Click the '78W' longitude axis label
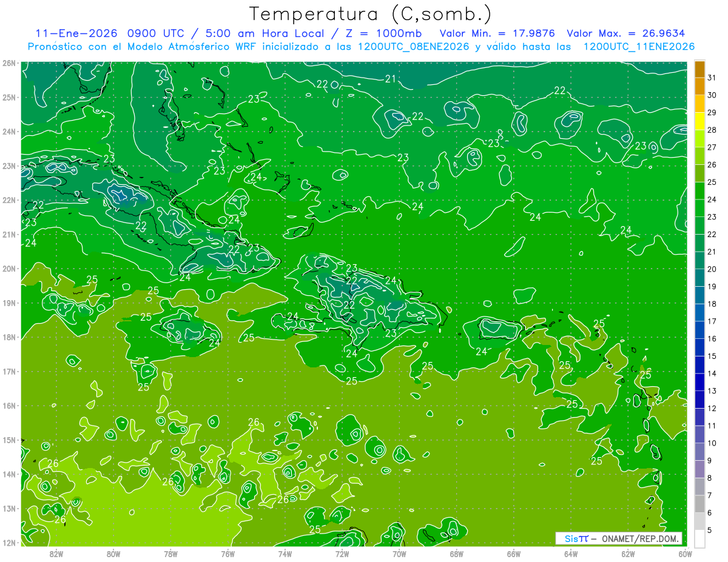 [170, 554]
